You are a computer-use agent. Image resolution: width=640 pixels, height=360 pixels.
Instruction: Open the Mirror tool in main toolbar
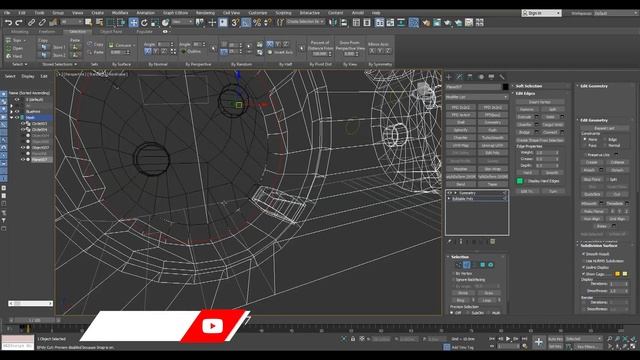click(x=333, y=22)
